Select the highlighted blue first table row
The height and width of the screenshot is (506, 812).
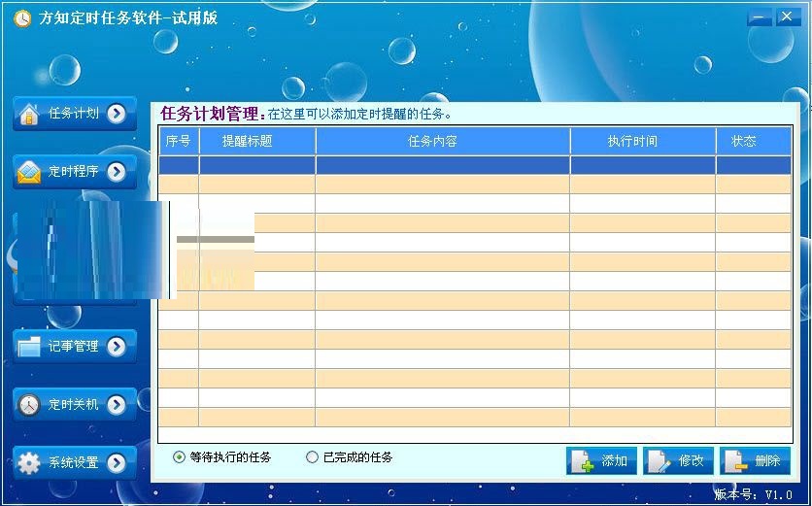point(475,165)
